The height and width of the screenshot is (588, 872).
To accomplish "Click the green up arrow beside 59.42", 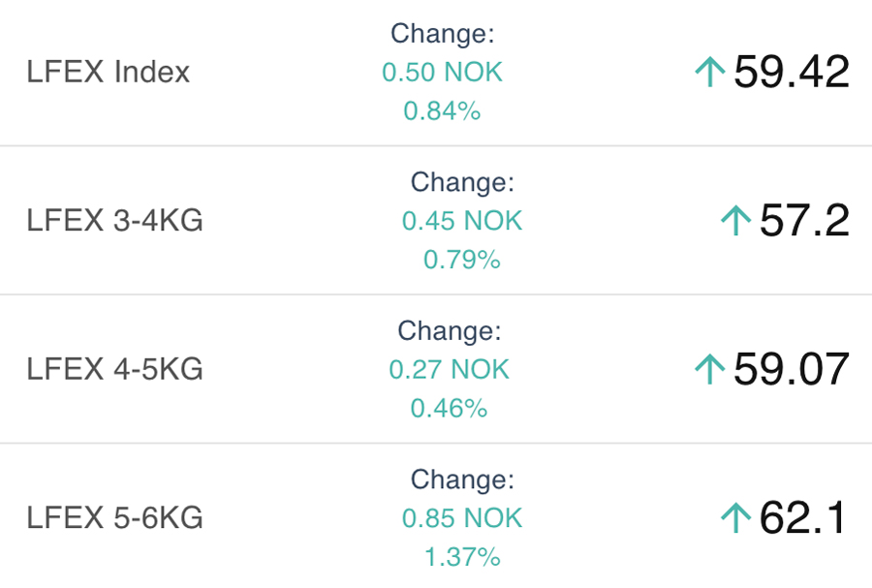I will (x=710, y=72).
